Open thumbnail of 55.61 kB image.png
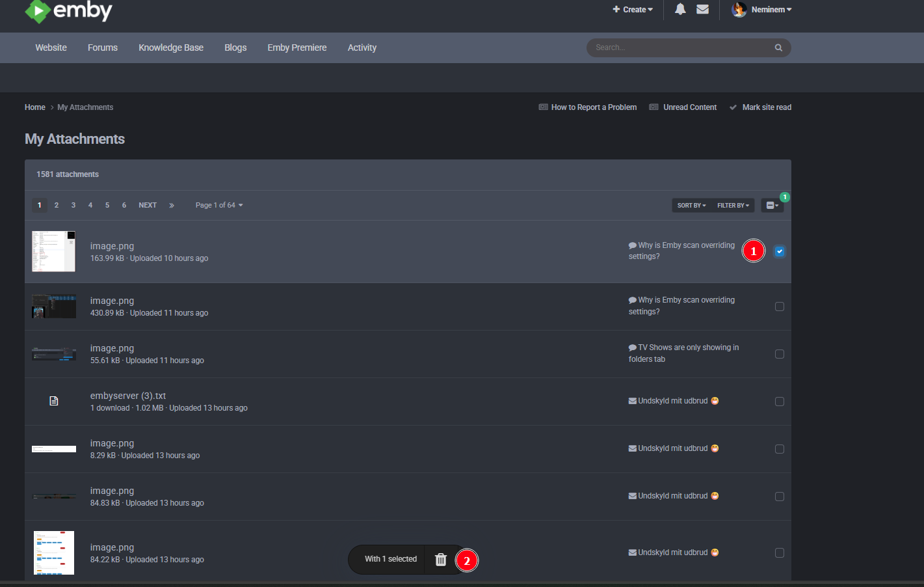This screenshot has height=587, width=924. pyautogui.click(x=54, y=354)
